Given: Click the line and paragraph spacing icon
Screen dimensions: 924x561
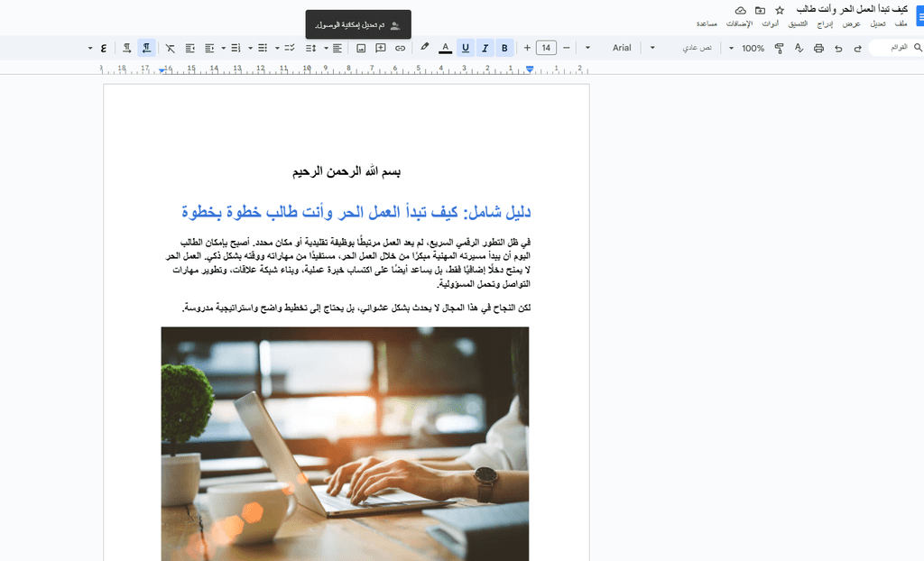Looking at the screenshot, I should (x=310, y=49).
